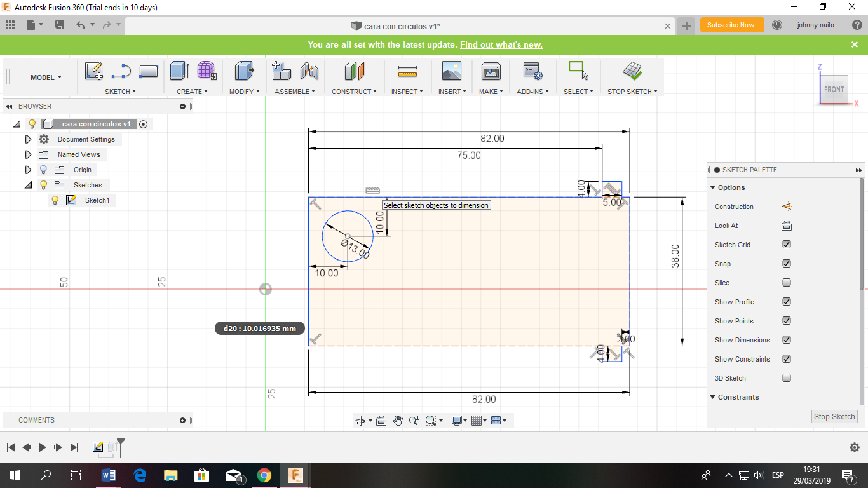
Task: Click the Pan hand icon in navigation bar
Action: 398,420
